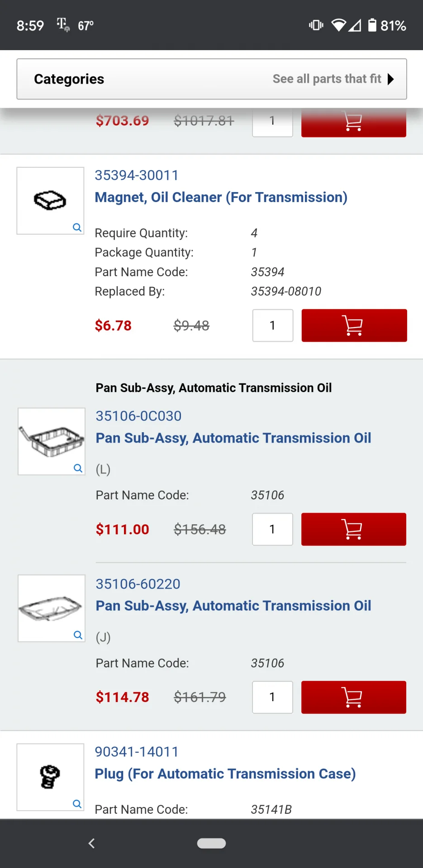Add Pan Sub-Assy 35106-60220 to cart
The height and width of the screenshot is (868, 423).
pos(353,697)
